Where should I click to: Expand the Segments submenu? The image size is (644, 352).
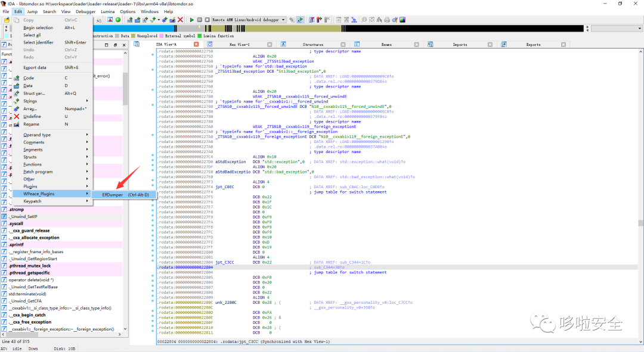(53, 149)
